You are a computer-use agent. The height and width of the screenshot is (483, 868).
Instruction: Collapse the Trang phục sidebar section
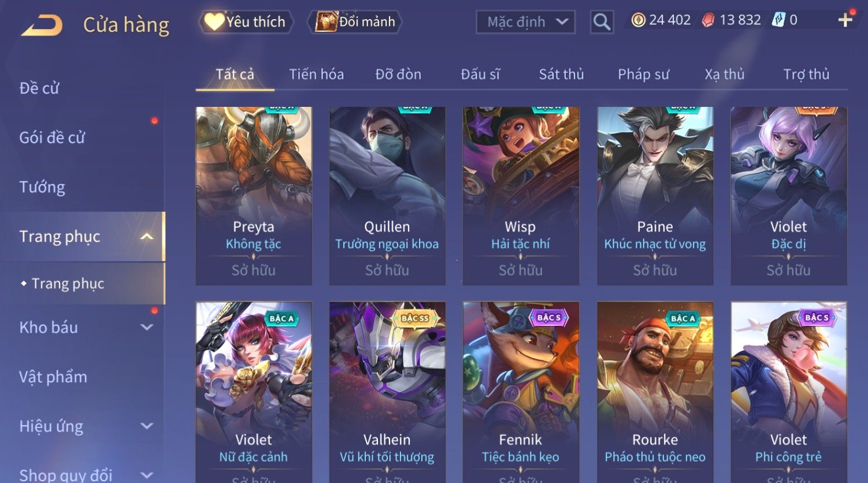pyautogui.click(x=147, y=236)
